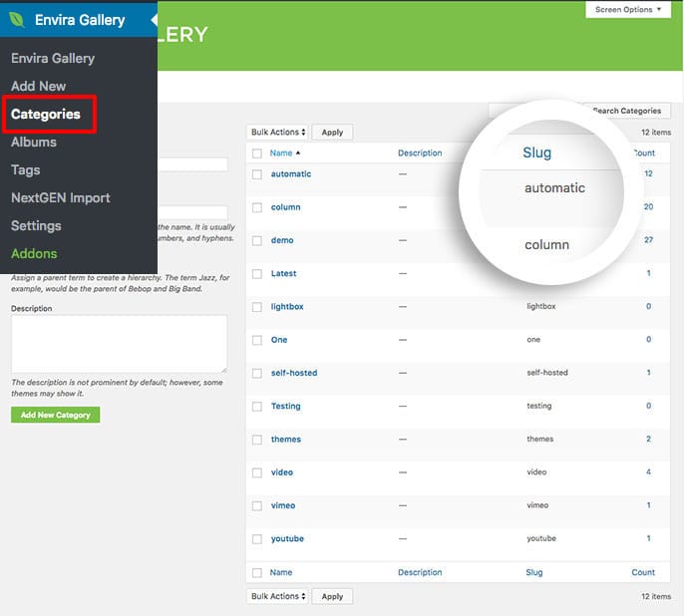Select the checkbox for the demo category

(x=256, y=240)
